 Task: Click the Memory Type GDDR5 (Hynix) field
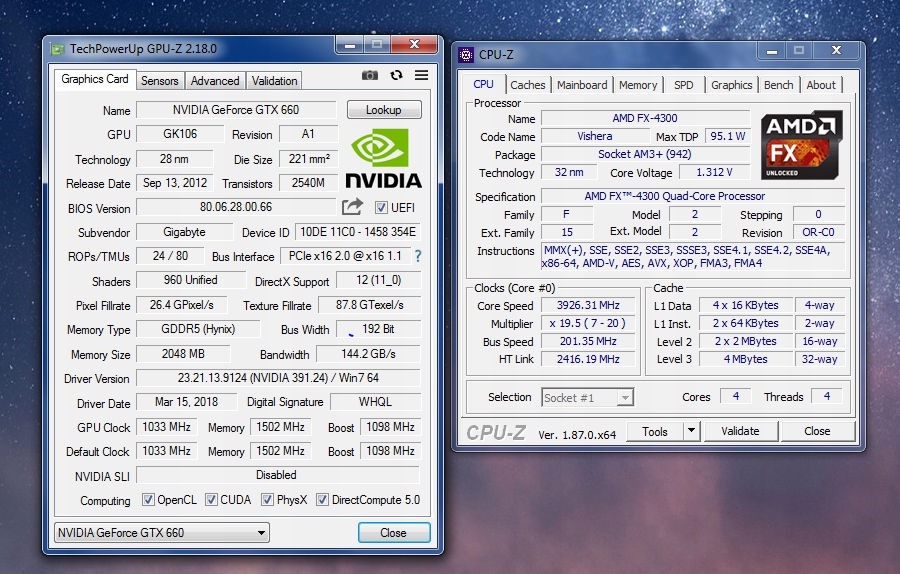198,329
